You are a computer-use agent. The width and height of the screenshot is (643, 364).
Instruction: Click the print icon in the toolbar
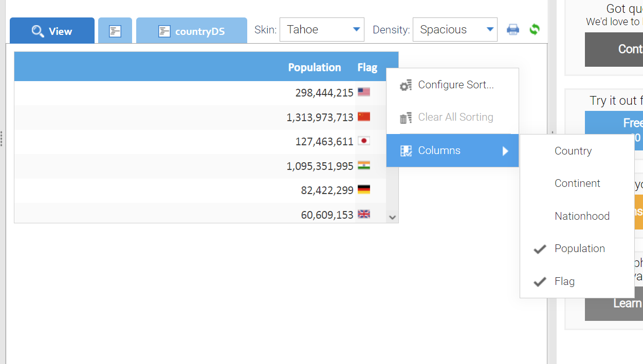(x=512, y=30)
